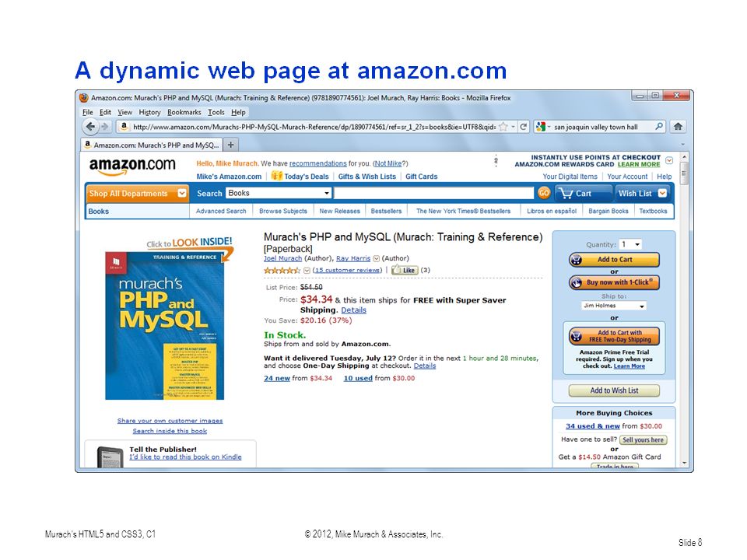Open a new tab with the plus button
This screenshot has height=560, width=747.
click(x=230, y=145)
